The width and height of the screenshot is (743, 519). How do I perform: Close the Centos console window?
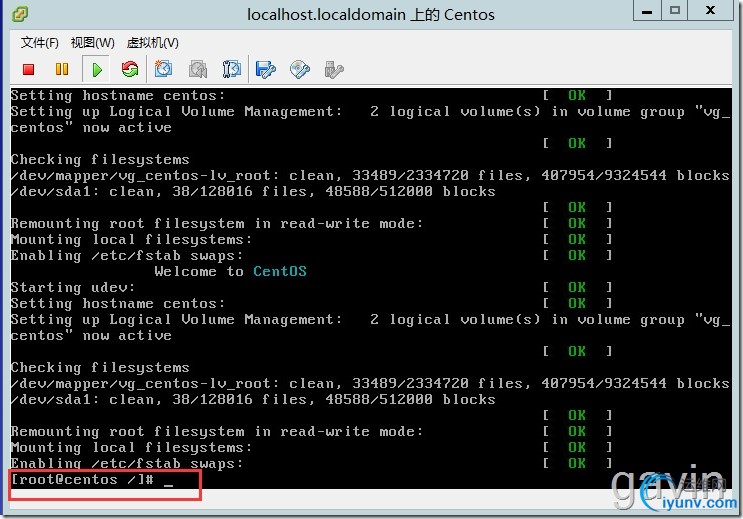coord(710,11)
